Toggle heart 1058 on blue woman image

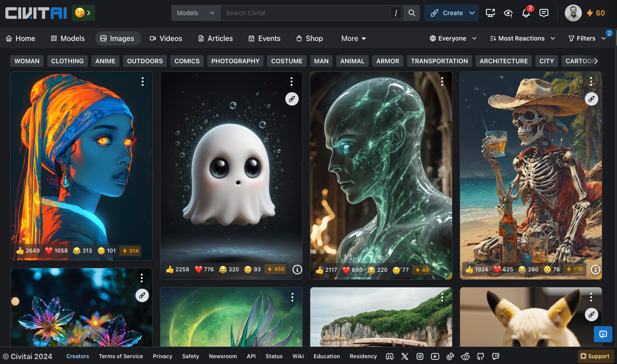tap(57, 251)
